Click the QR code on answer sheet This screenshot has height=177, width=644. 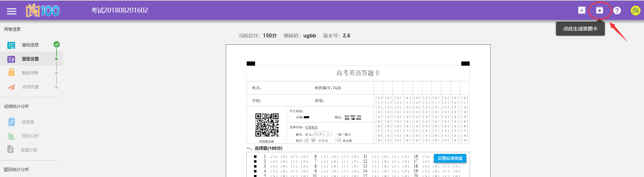tap(267, 125)
